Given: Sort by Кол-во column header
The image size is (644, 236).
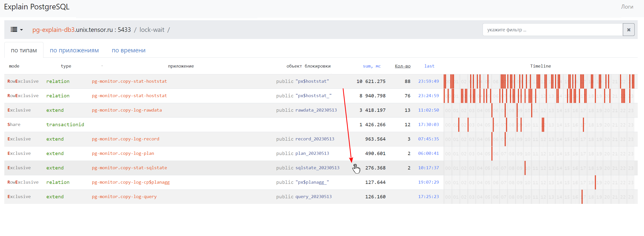Looking at the screenshot, I should click(x=403, y=66).
